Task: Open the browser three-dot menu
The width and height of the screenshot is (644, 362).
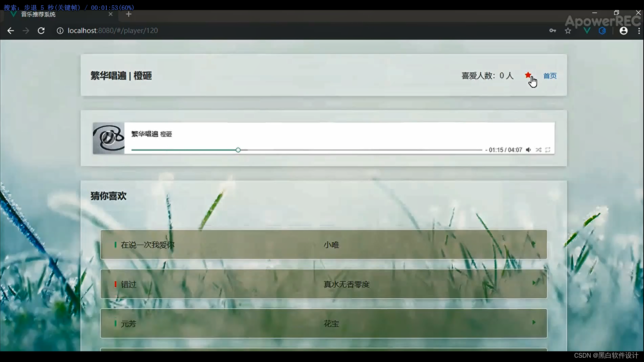Action: (639, 31)
